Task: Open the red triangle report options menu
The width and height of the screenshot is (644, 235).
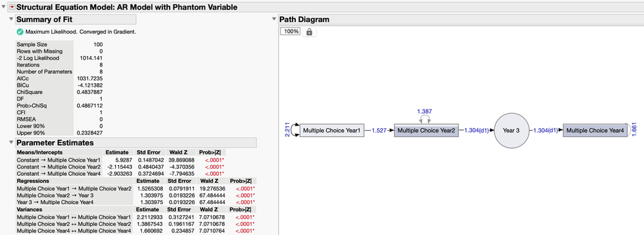Action: pos(12,7)
